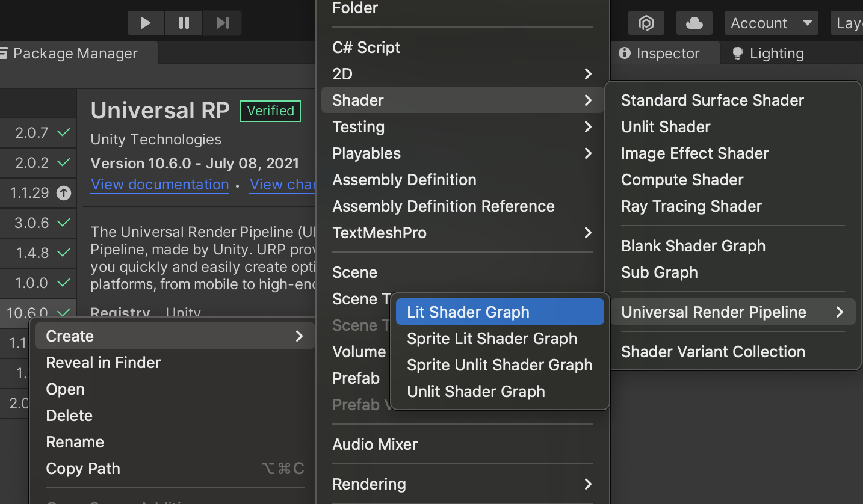Open the Collab services hexagon icon
This screenshot has height=504, width=863.
pyautogui.click(x=646, y=23)
